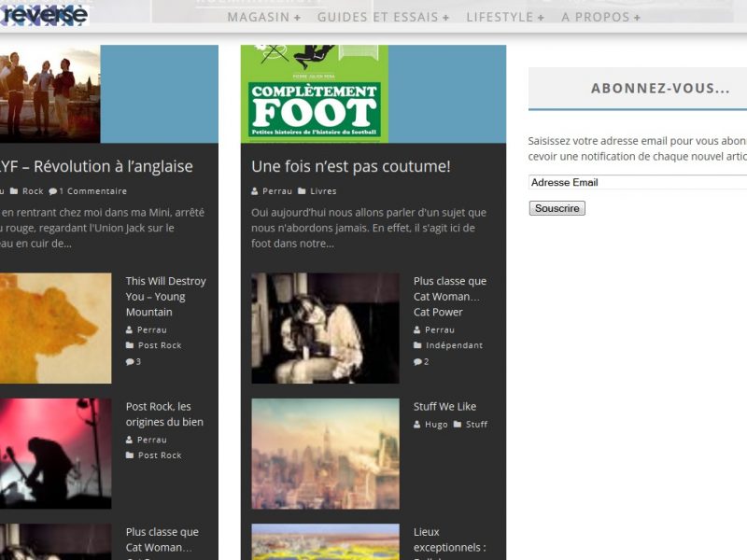This screenshot has height=560, width=747.
Task: Click the bear artwork thumbnail
Action: pyautogui.click(x=55, y=328)
